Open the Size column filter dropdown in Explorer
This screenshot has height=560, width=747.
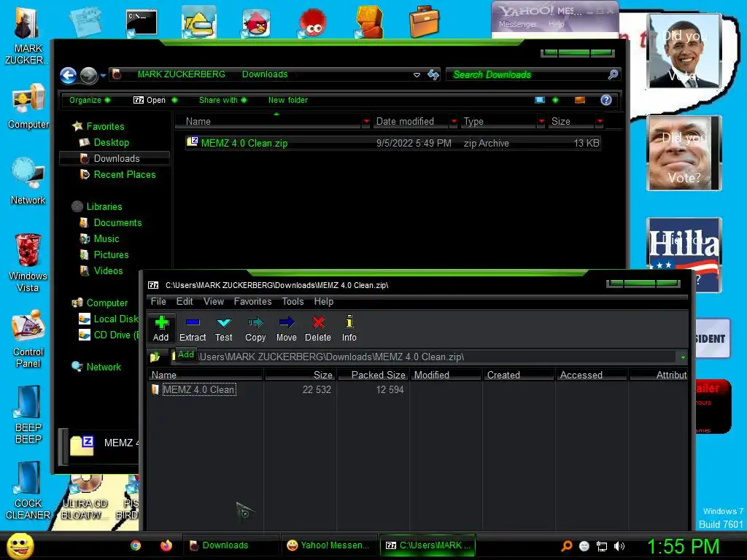point(600,122)
